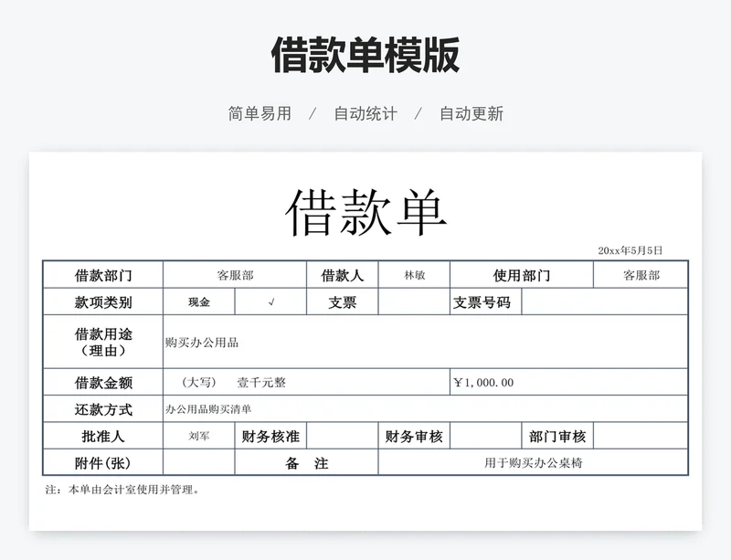The width and height of the screenshot is (731, 560).
Task: Select the "借款用途（理由）" label cell
Action: pyautogui.click(x=103, y=342)
